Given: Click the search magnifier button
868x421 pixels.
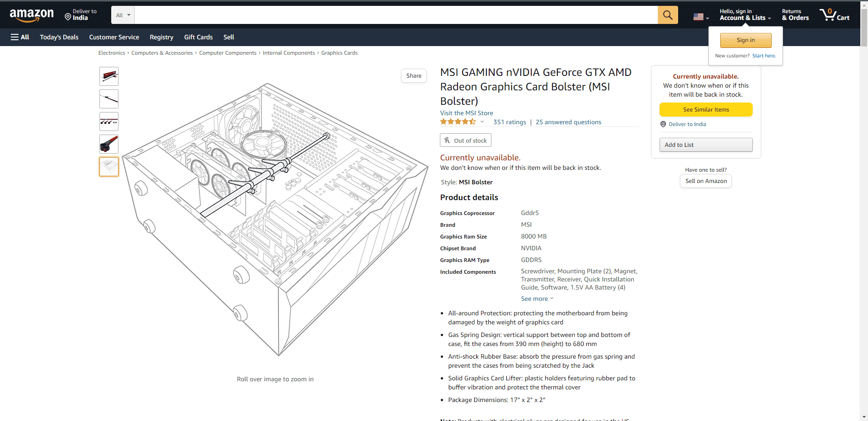Looking at the screenshot, I should point(668,15).
